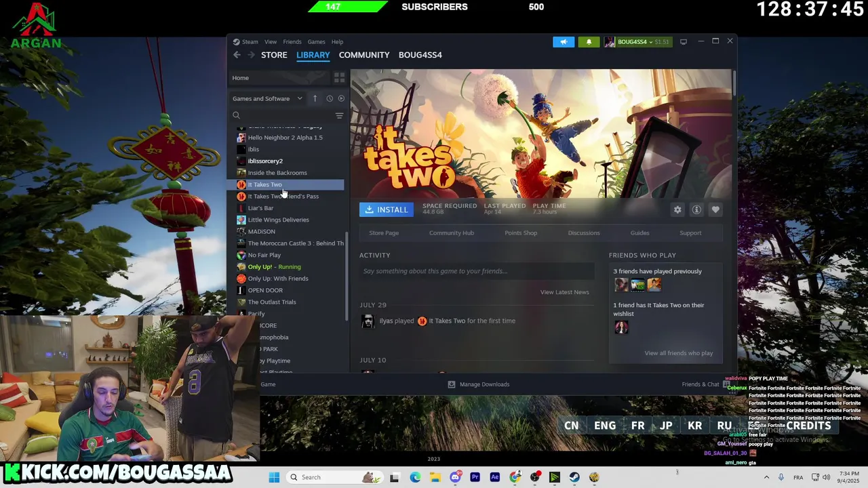Switch to Steam via taskbar icon
Image resolution: width=868 pixels, height=488 pixels.
click(574, 477)
